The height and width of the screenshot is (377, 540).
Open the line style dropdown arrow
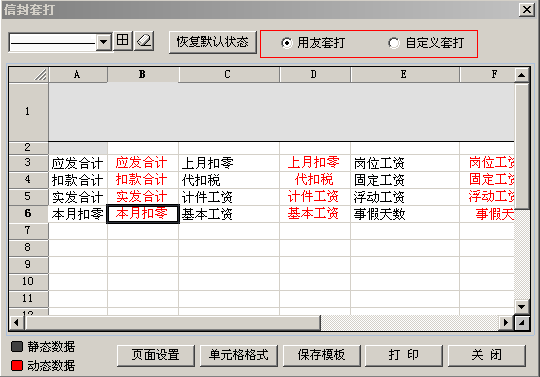(103, 42)
